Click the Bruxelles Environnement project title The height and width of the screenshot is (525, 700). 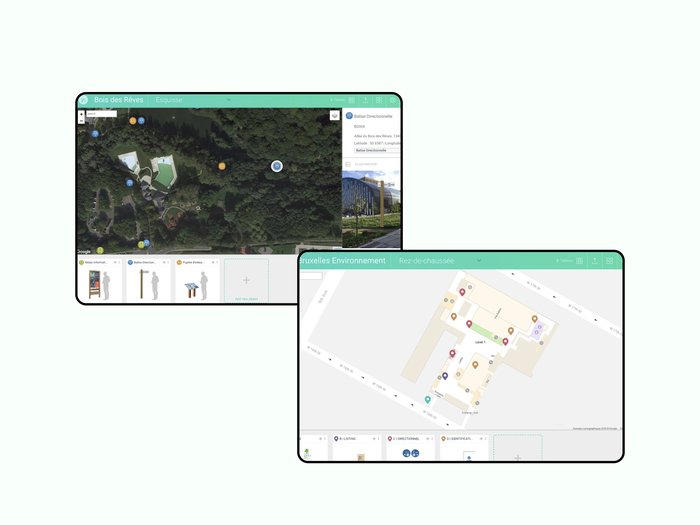click(x=342, y=260)
